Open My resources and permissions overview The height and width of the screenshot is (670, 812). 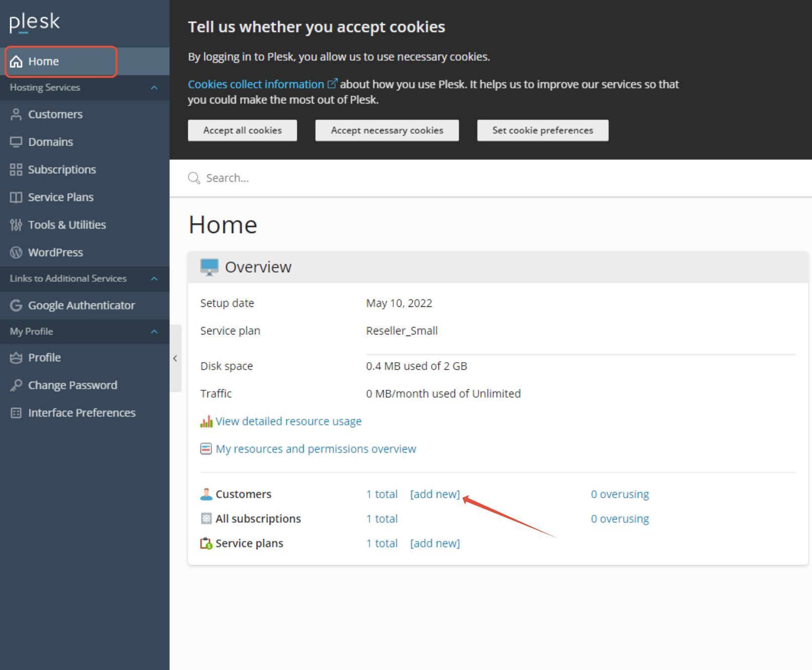(316, 449)
